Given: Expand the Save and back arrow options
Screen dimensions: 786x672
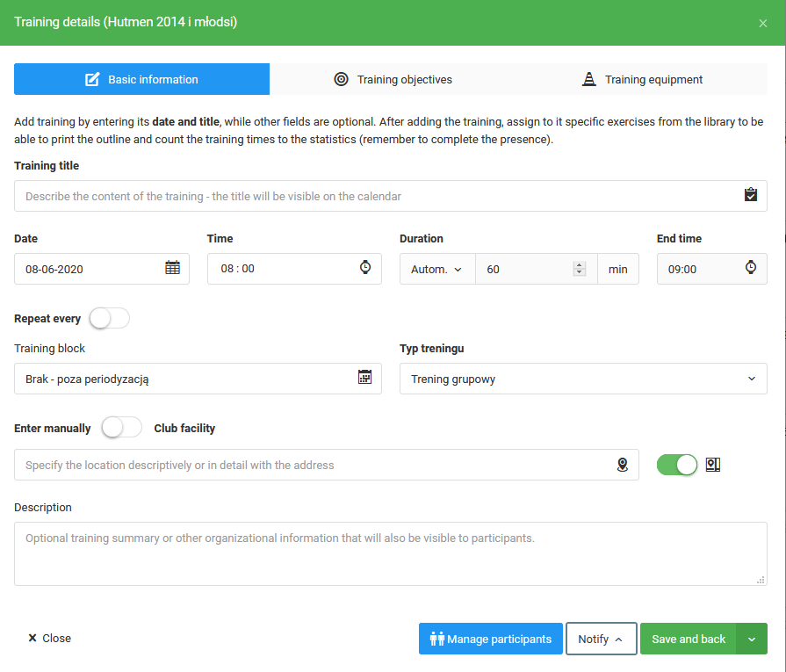Looking at the screenshot, I should pyautogui.click(x=752, y=639).
